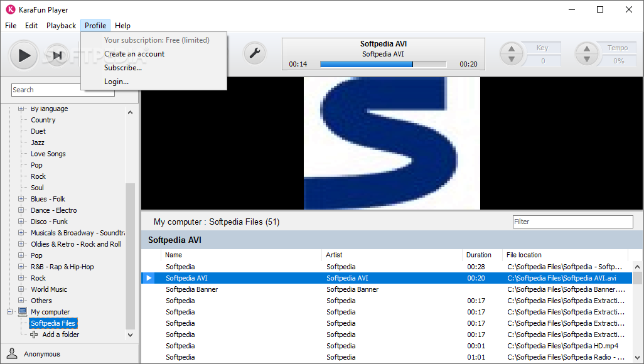Skip to next song button
This screenshot has width=644, height=364.
[x=58, y=55]
